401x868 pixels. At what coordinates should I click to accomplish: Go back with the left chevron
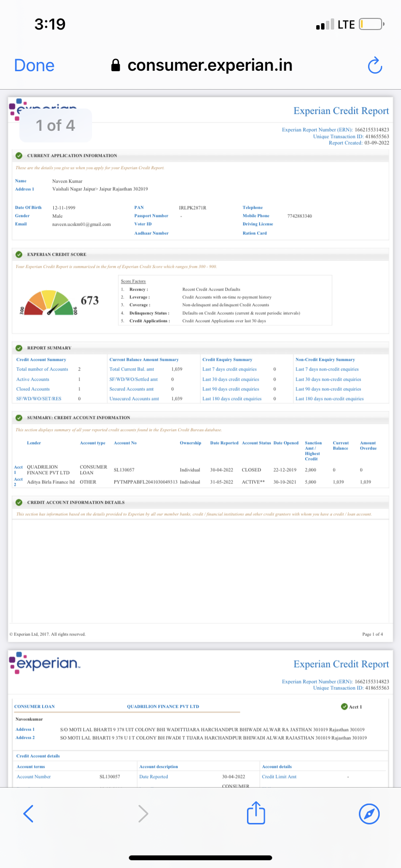click(29, 813)
